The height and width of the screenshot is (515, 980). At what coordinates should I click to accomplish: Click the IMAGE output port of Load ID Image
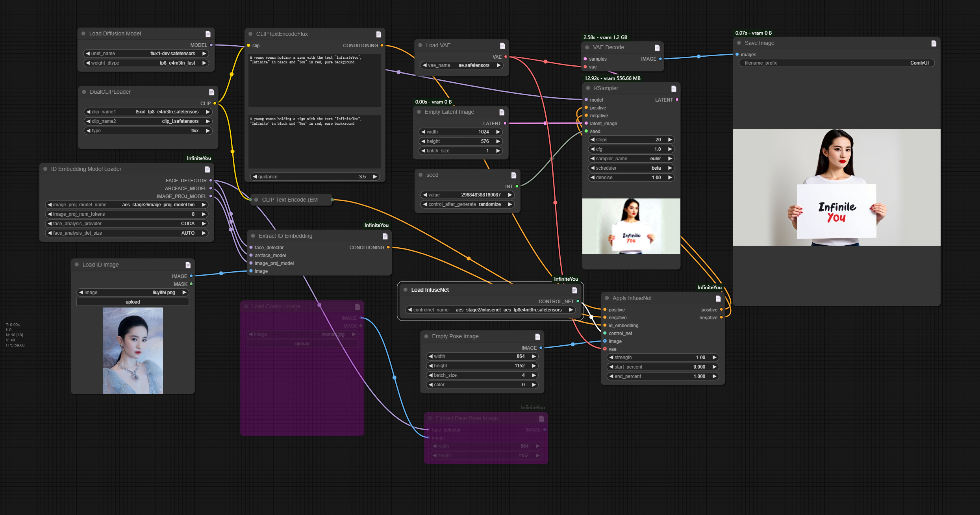pos(191,276)
